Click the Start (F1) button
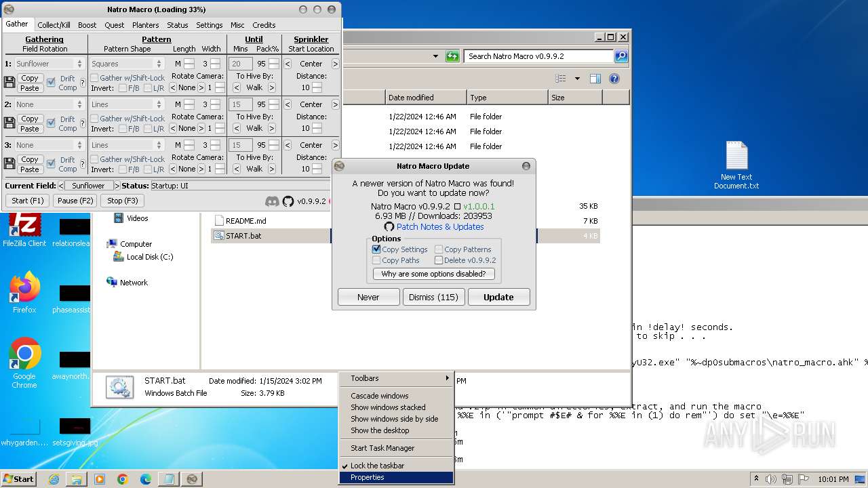The width and height of the screenshot is (868, 488). 28,201
